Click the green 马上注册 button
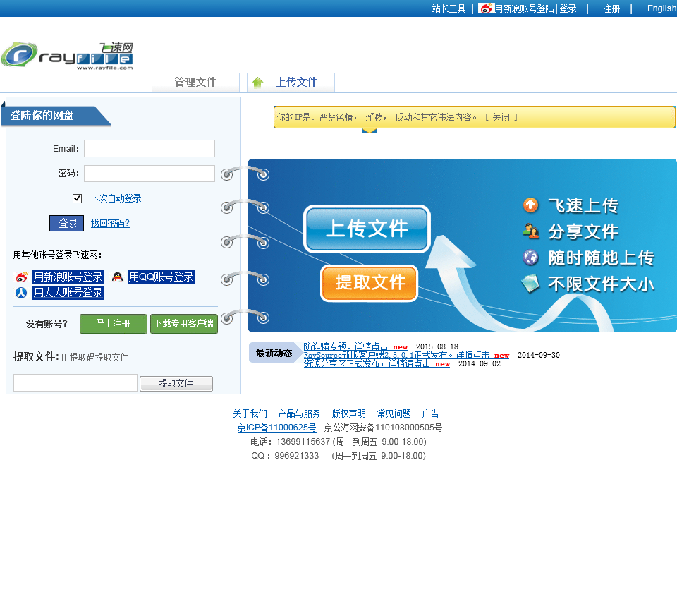 point(113,324)
